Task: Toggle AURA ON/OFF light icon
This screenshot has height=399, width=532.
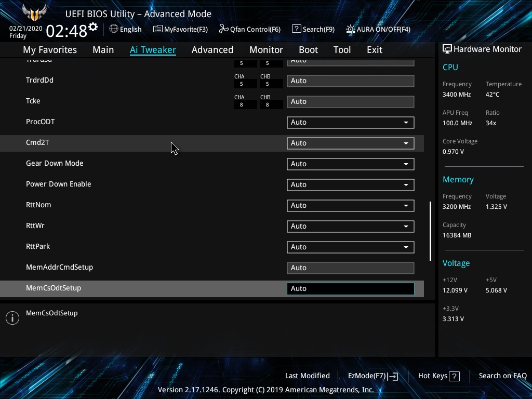Action: (351, 29)
